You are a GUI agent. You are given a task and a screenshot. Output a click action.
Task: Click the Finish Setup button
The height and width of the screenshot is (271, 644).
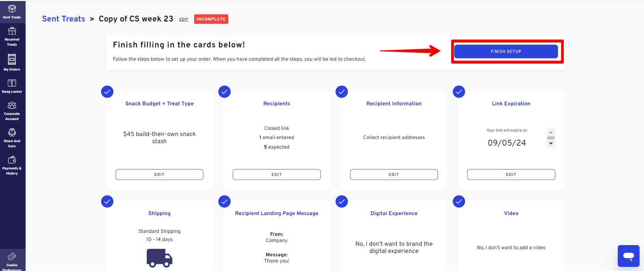pos(506,51)
